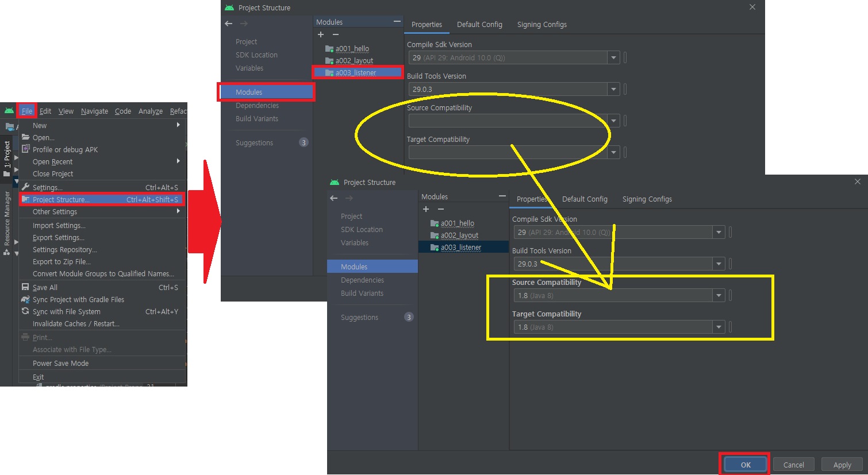The width and height of the screenshot is (868, 475).
Task: Switch to Signing Configs tab, lower dialog
Action: pyautogui.click(x=647, y=199)
